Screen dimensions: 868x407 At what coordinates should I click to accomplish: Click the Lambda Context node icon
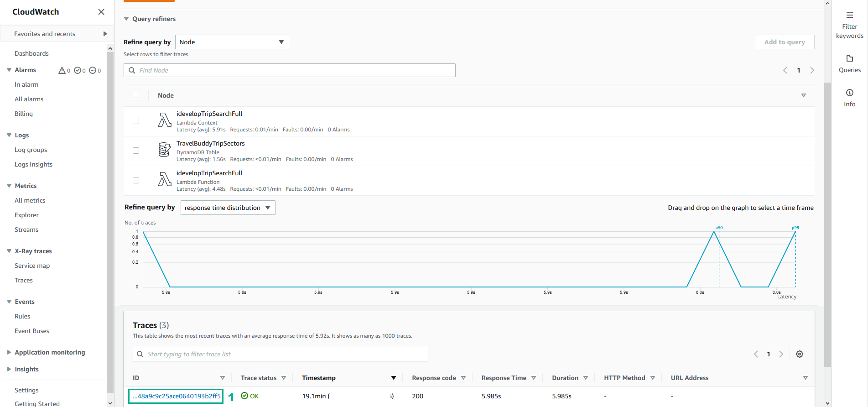[165, 120]
